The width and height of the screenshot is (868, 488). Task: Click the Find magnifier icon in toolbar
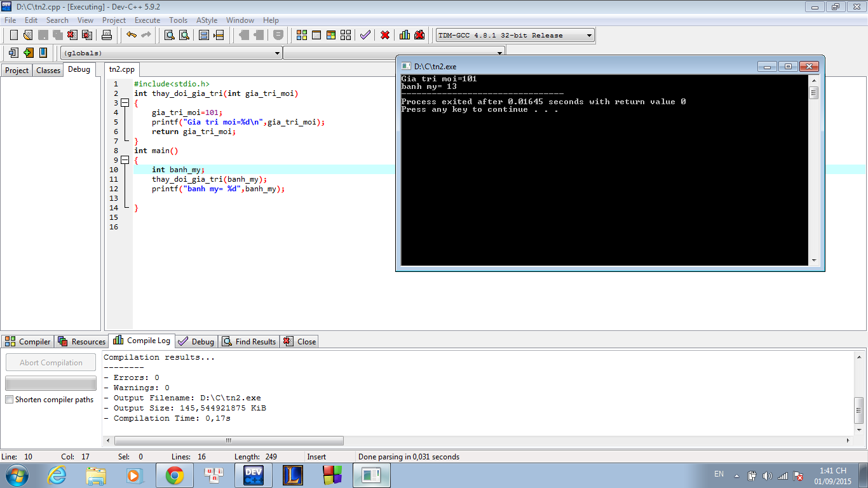click(170, 36)
